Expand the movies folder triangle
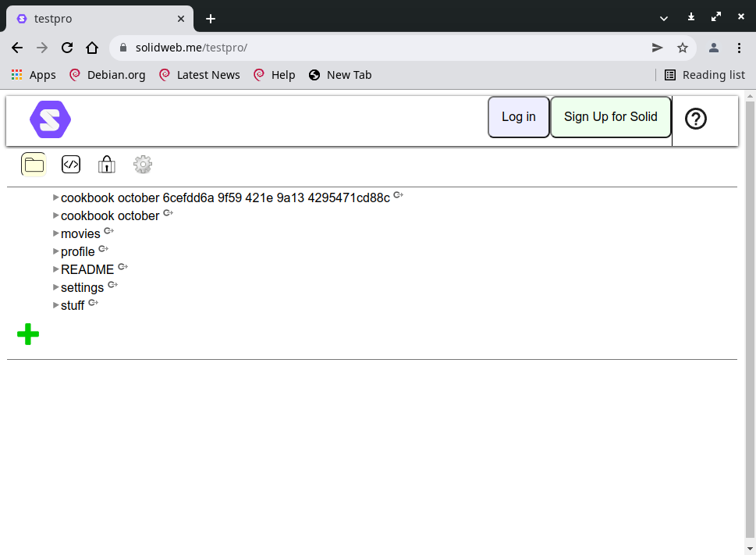Screen dimensions: 756x555 tap(55, 233)
